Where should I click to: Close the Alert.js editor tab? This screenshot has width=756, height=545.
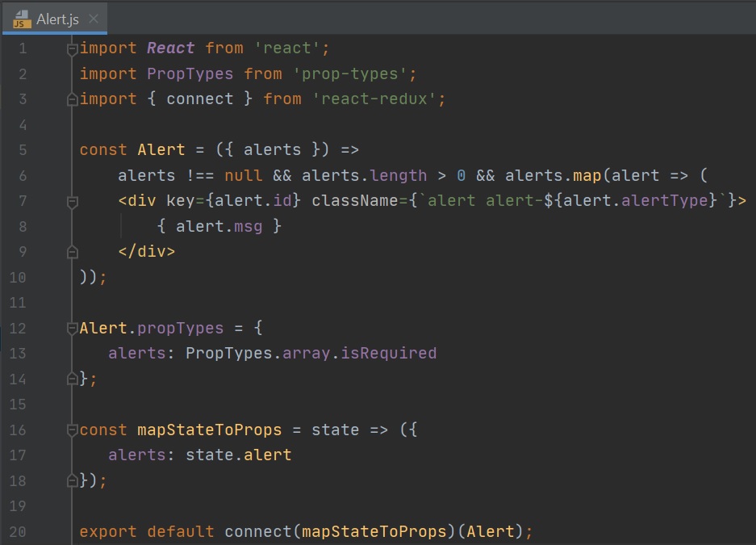94,19
